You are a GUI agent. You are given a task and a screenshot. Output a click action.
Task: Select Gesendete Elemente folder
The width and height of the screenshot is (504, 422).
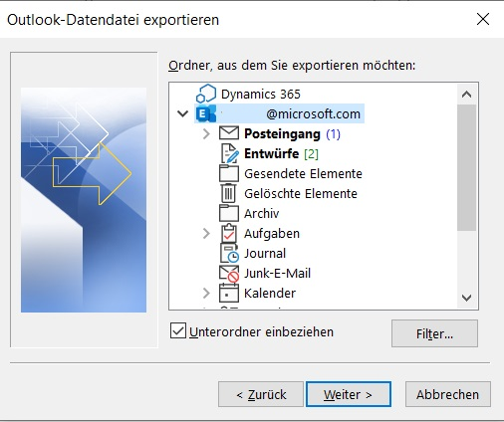(x=303, y=173)
